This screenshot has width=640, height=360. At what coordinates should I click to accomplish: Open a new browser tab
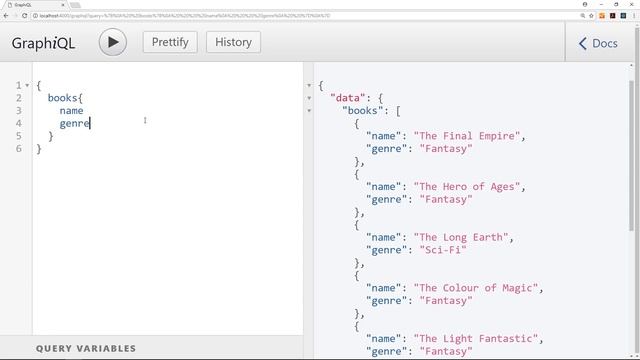[x=76, y=5]
